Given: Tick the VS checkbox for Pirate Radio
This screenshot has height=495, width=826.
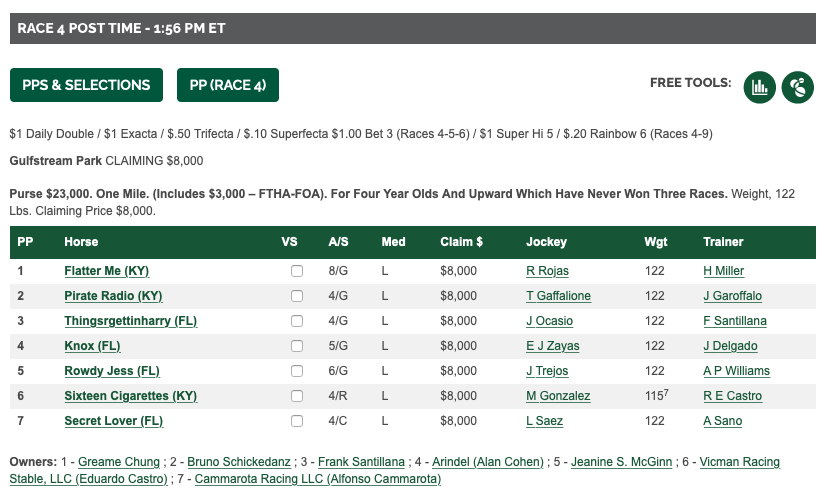Looking at the screenshot, I should pyautogui.click(x=297, y=296).
